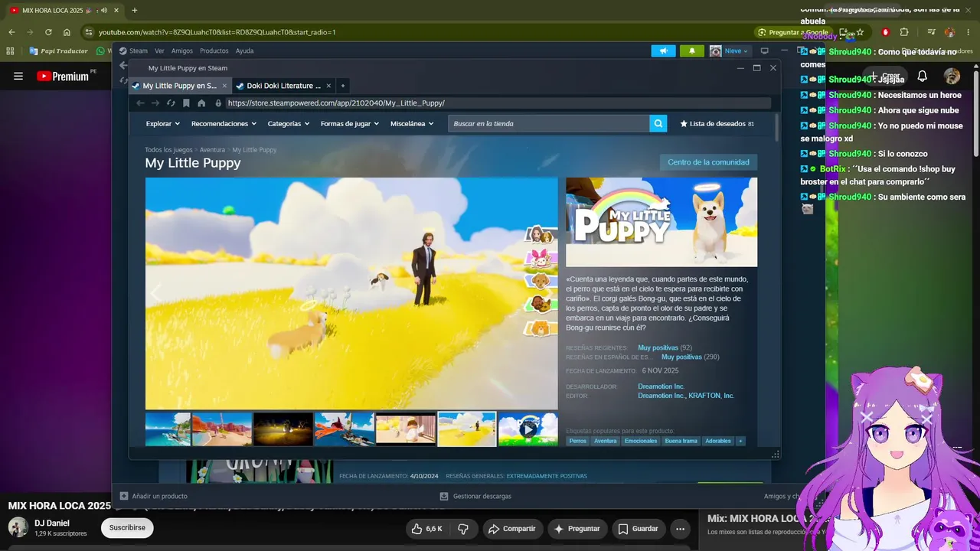
Task: Open the Amigos menu in Steam
Action: pos(182,51)
